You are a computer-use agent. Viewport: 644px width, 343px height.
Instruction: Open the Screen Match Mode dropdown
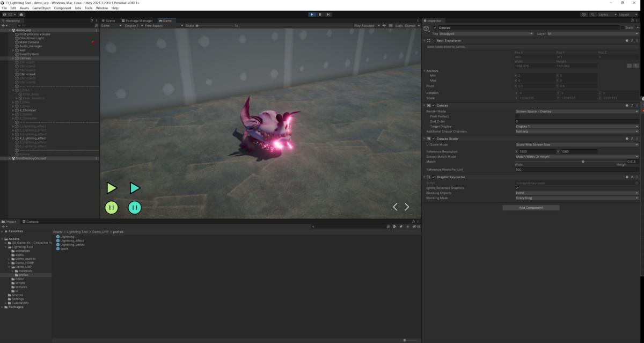577,156
